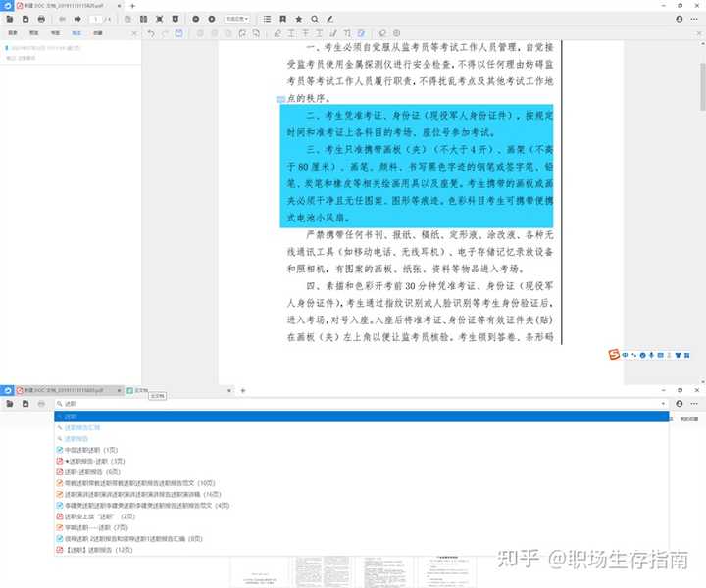The width and height of the screenshot is (706, 588).
Task: Click the save icon in bottom window
Action: 25,404
